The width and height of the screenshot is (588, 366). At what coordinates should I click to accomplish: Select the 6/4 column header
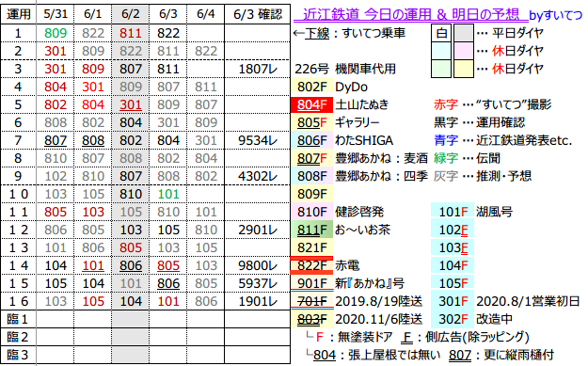205,14
